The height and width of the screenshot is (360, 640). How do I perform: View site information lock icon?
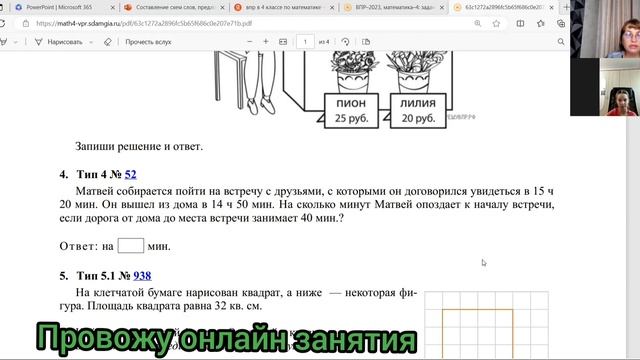(26, 24)
